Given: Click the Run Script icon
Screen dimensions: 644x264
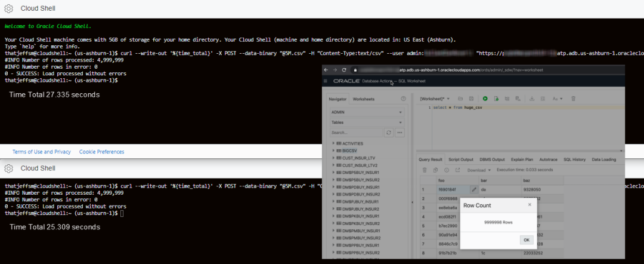Looking at the screenshot, I should [496, 99].
